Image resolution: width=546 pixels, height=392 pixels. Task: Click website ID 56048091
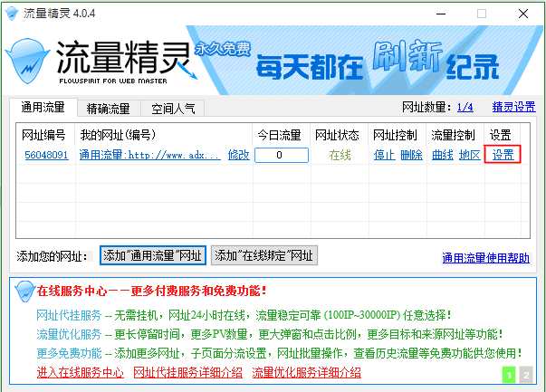pos(46,155)
